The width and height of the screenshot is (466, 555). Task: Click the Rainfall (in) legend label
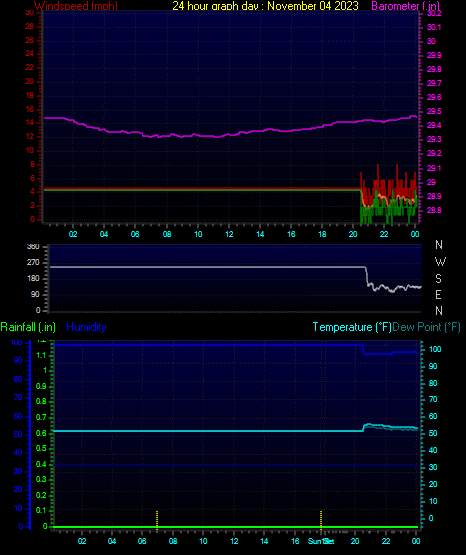(x=28, y=327)
